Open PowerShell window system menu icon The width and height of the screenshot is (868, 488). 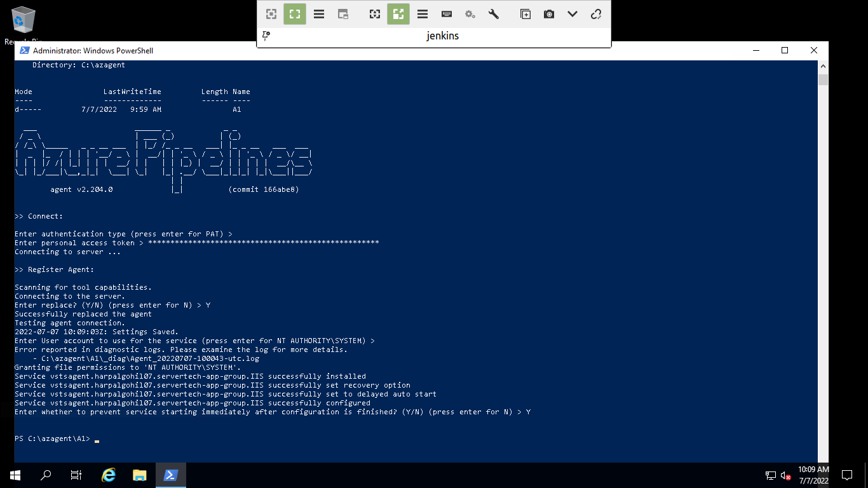(x=24, y=51)
